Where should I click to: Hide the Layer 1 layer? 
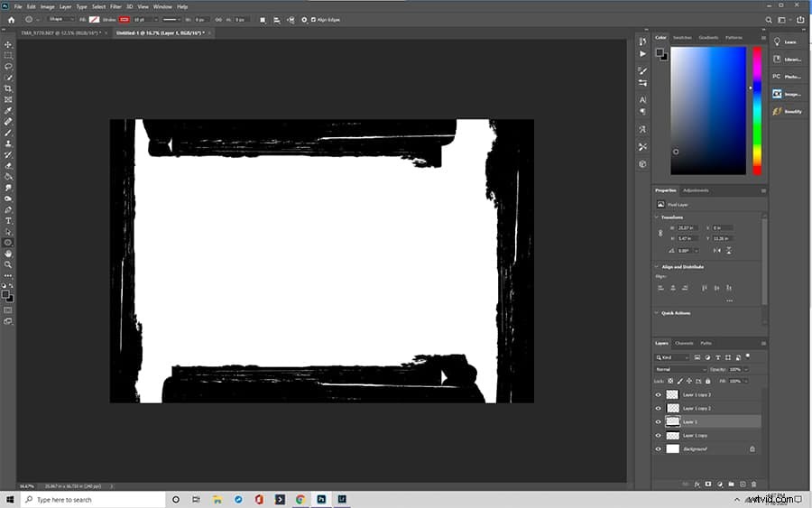[659, 421]
